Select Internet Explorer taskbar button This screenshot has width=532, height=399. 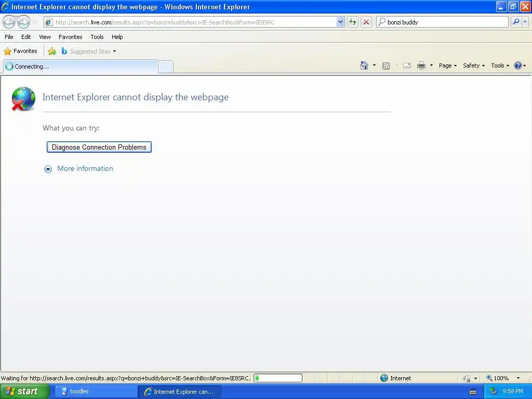179,392
